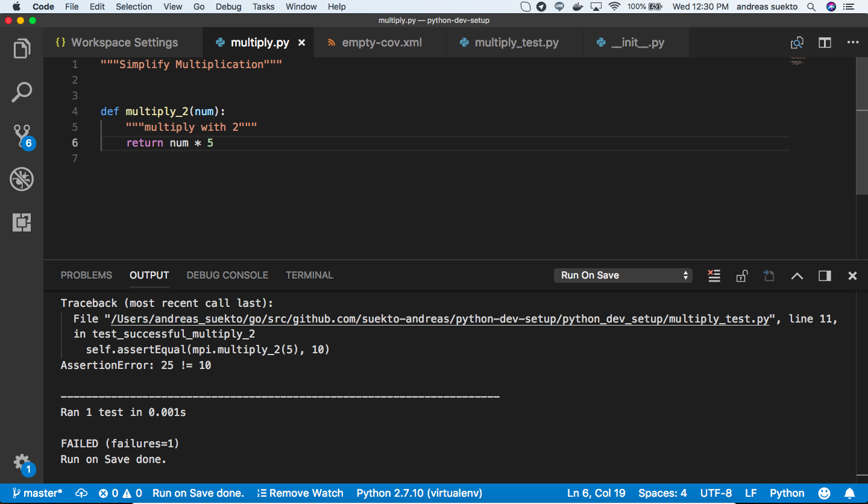Open the Debug menu in the menu bar
868x504 pixels.
tap(228, 7)
